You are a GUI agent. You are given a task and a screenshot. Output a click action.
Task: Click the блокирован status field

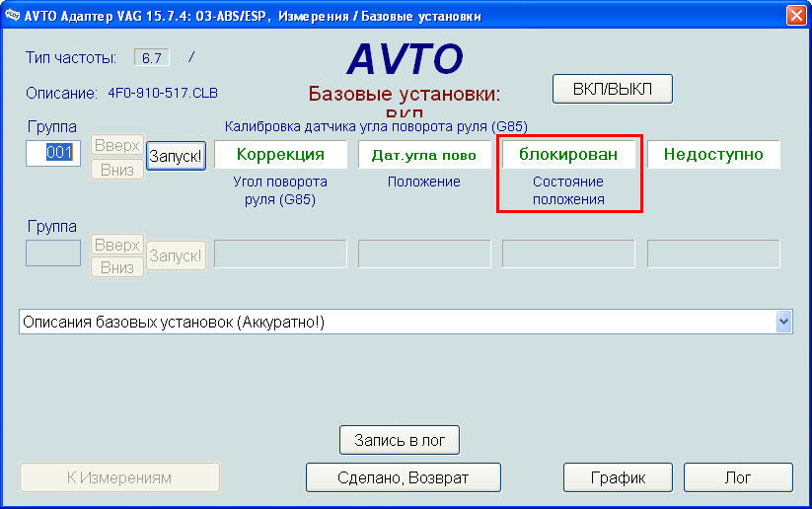pyautogui.click(x=568, y=154)
